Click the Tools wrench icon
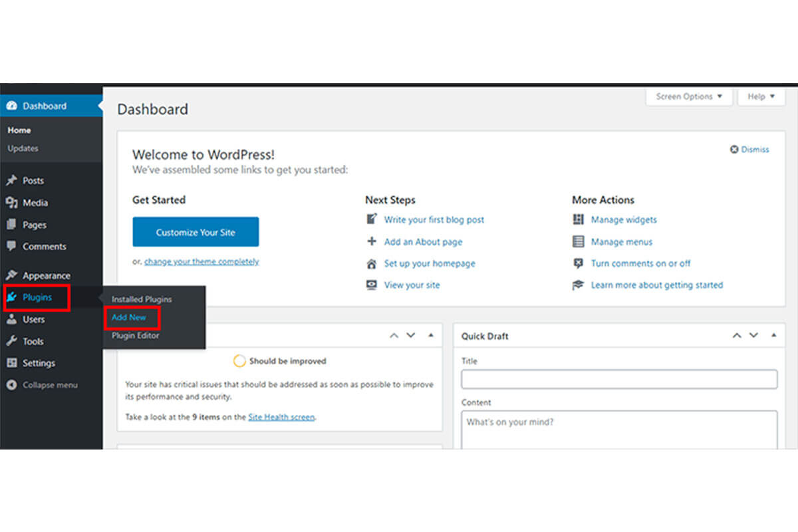This screenshot has width=798, height=532. (x=11, y=341)
